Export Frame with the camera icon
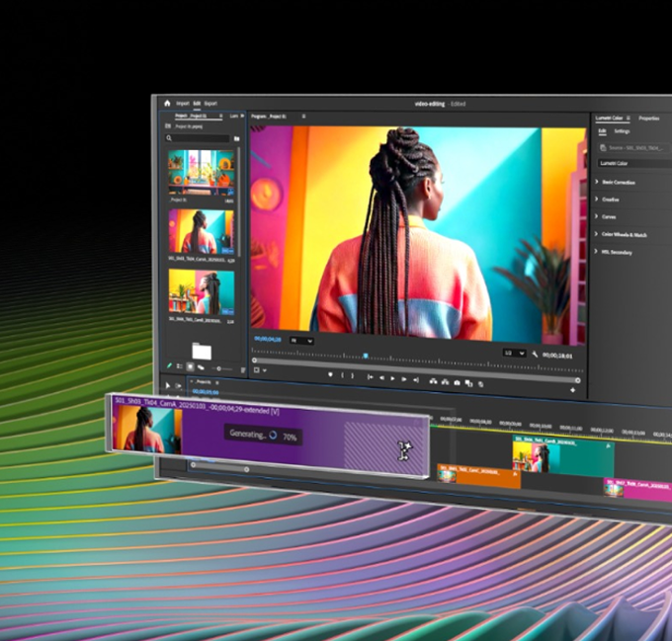The image size is (672, 641). coord(457,383)
